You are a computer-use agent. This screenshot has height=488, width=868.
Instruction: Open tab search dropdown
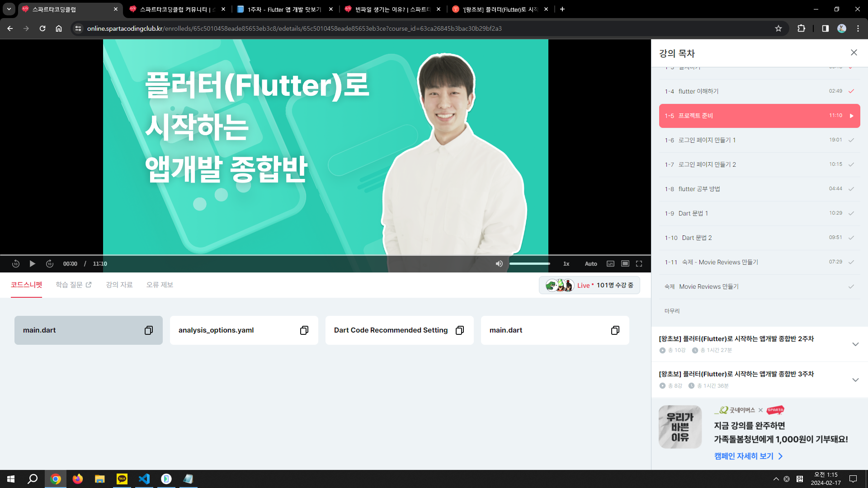tap(9, 9)
